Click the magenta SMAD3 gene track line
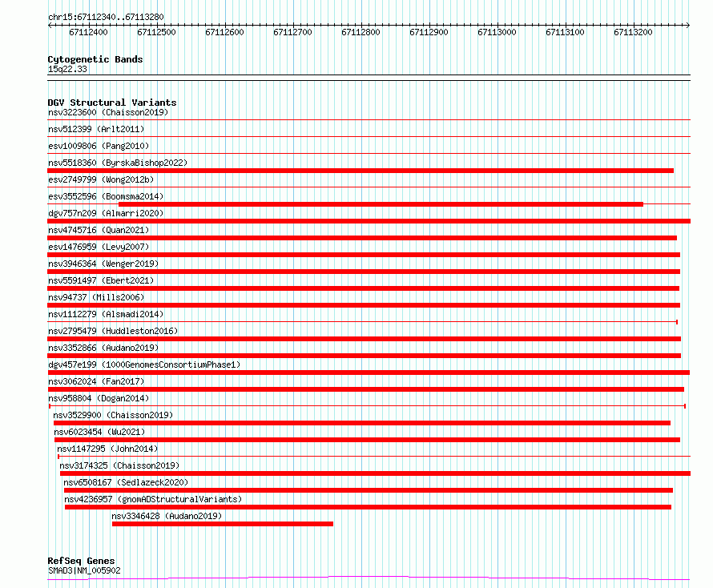 369,578
